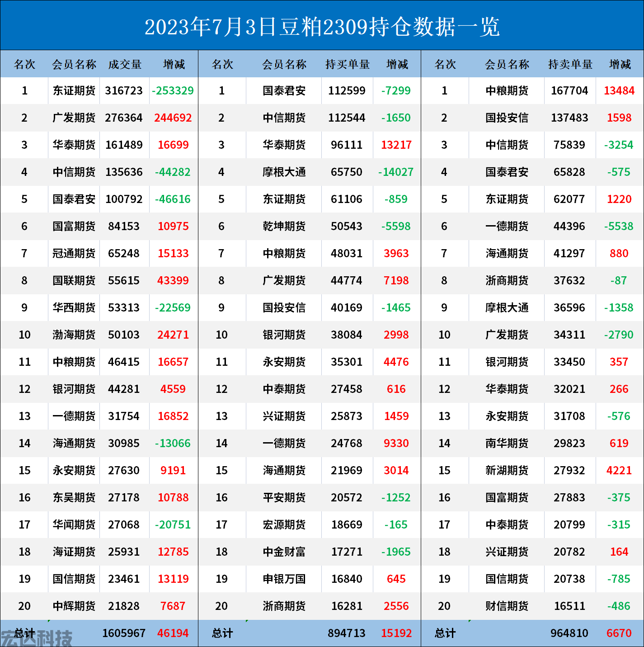Click the change value -14027

pos(396,172)
